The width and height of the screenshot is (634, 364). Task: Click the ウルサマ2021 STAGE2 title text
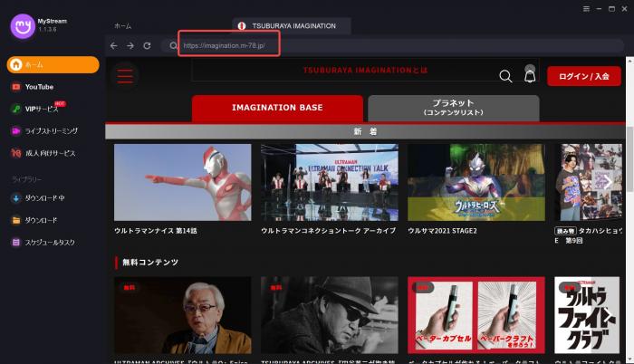442,231
